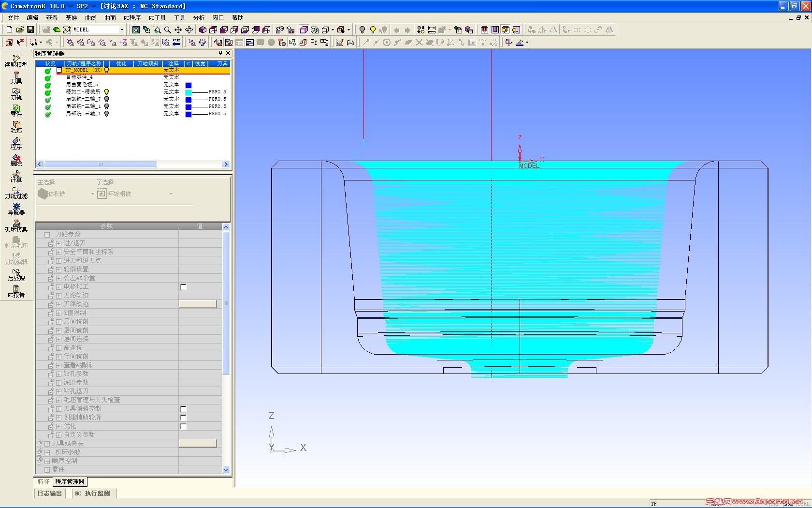This screenshot has width=812, height=508.
Task: Start 机床仿真 (machine simulation) from sidebar
Action: coord(16,225)
